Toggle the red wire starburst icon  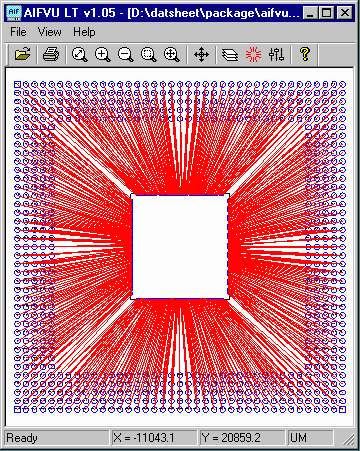click(253, 54)
